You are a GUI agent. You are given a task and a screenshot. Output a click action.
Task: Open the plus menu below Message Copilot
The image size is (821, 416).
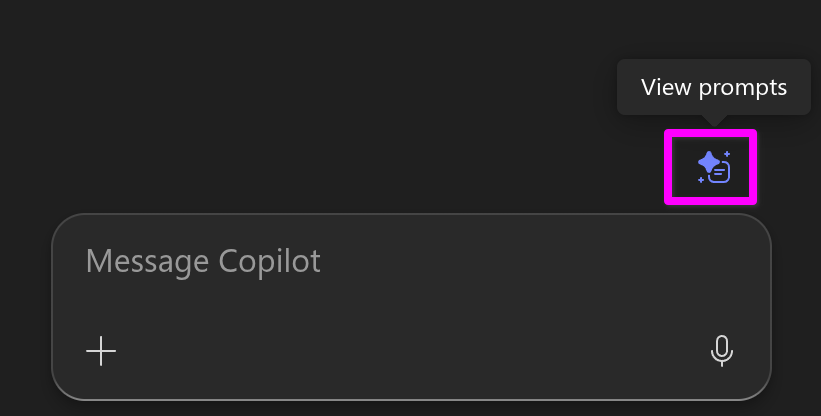pyautogui.click(x=101, y=351)
